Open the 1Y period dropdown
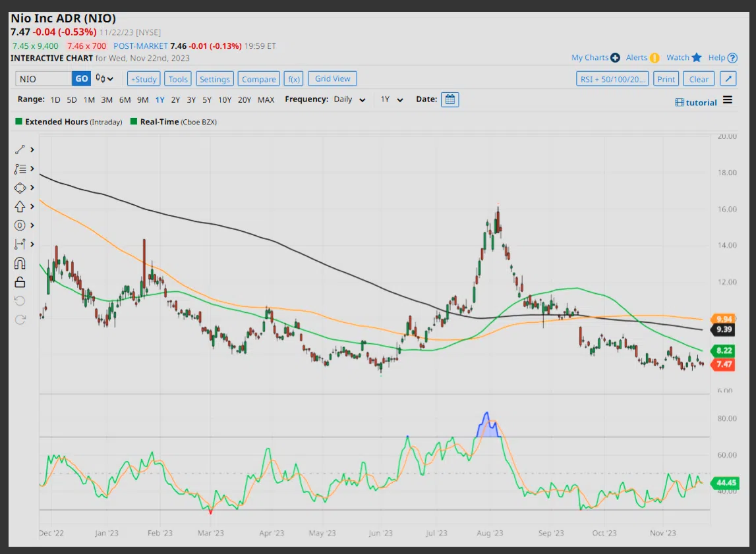This screenshot has width=756, height=554. pos(392,99)
